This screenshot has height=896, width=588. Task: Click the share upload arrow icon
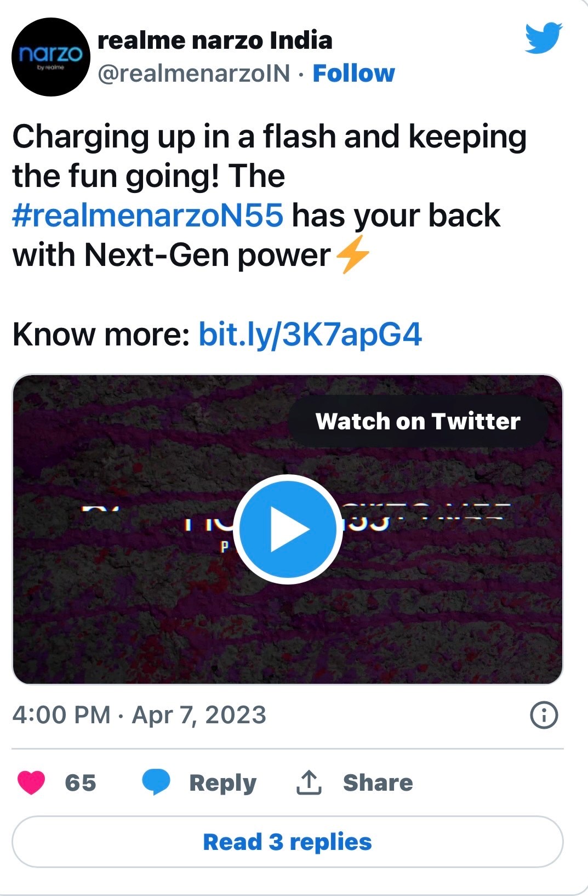pyautogui.click(x=309, y=782)
